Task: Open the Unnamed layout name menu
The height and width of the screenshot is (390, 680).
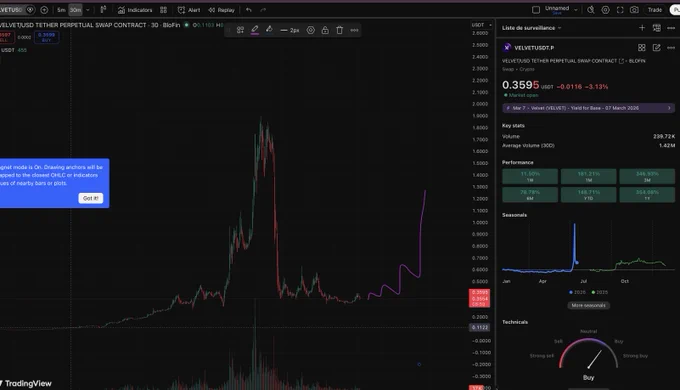Action: pyautogui.click(x=557, y=10)
